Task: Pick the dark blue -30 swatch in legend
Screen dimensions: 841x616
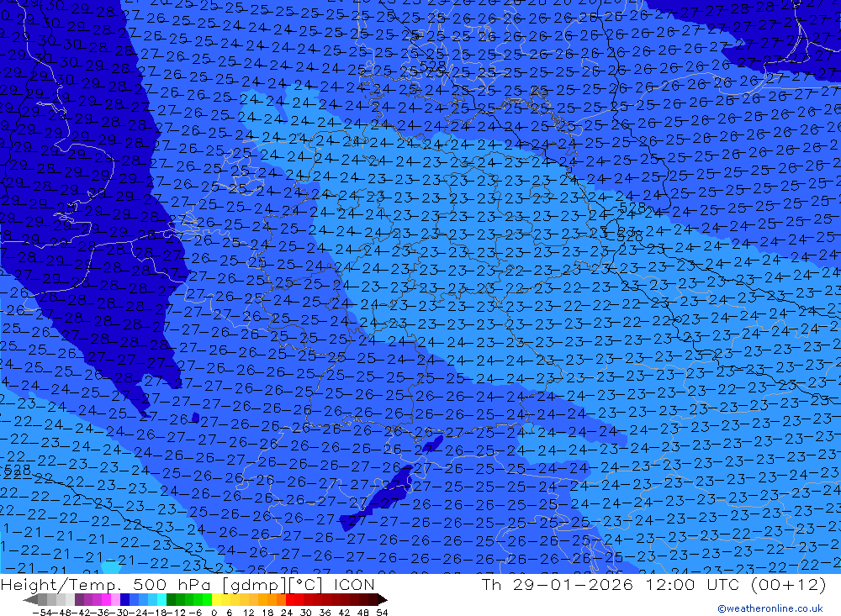Action: click(x=124, y=600)
